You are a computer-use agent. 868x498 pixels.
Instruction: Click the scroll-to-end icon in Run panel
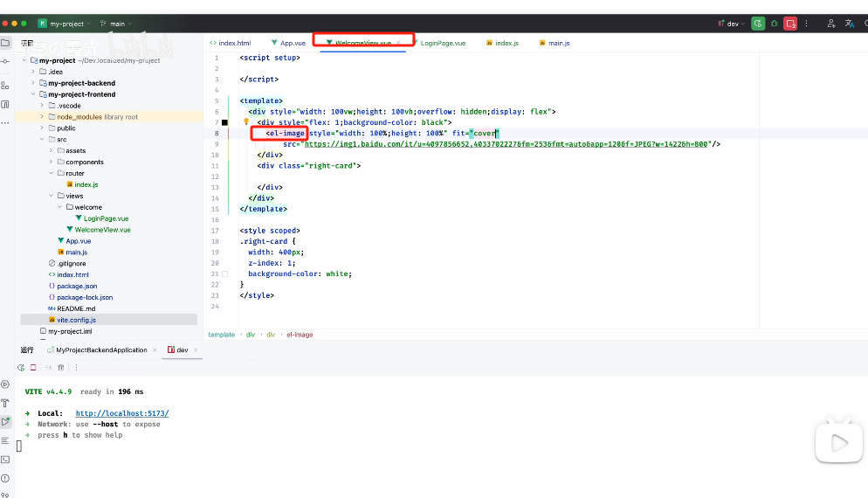pyautogui.click(x=48, y=367)
